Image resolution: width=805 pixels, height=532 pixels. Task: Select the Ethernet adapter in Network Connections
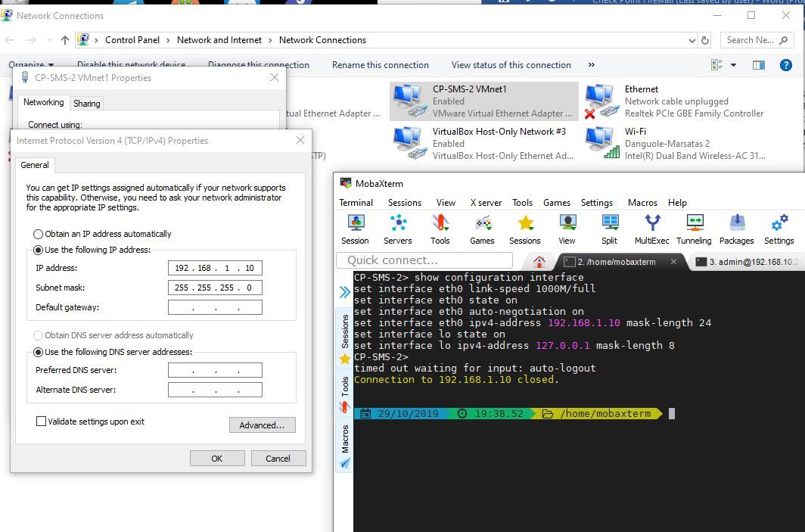pos(675,101)
